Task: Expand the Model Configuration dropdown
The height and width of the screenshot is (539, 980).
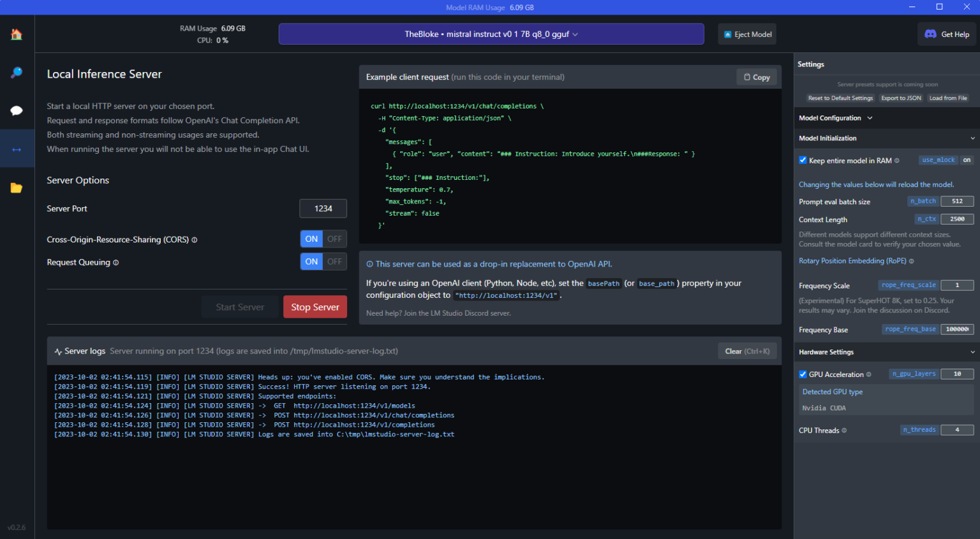Action: pos(836,118)
